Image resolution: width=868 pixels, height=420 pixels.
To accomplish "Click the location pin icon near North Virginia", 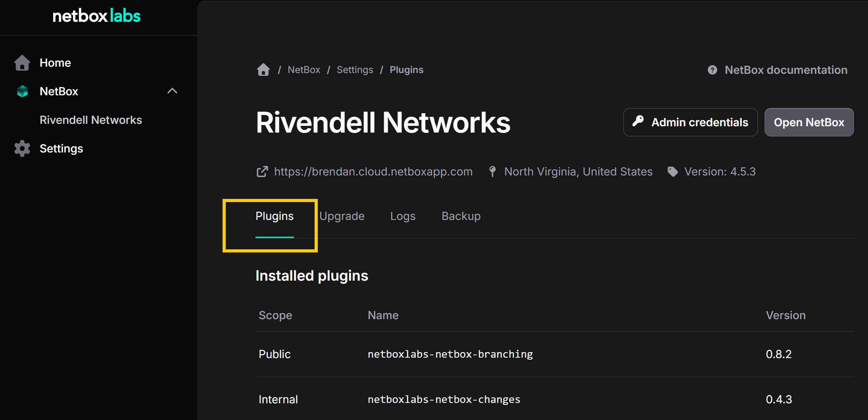I will tap(492, 171).
